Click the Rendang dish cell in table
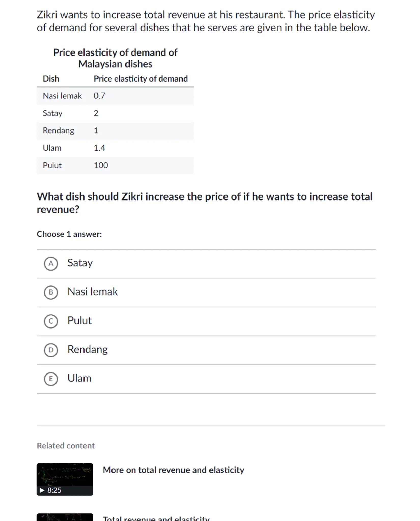Viewport: 420px width, 521px height. point(58,130)
